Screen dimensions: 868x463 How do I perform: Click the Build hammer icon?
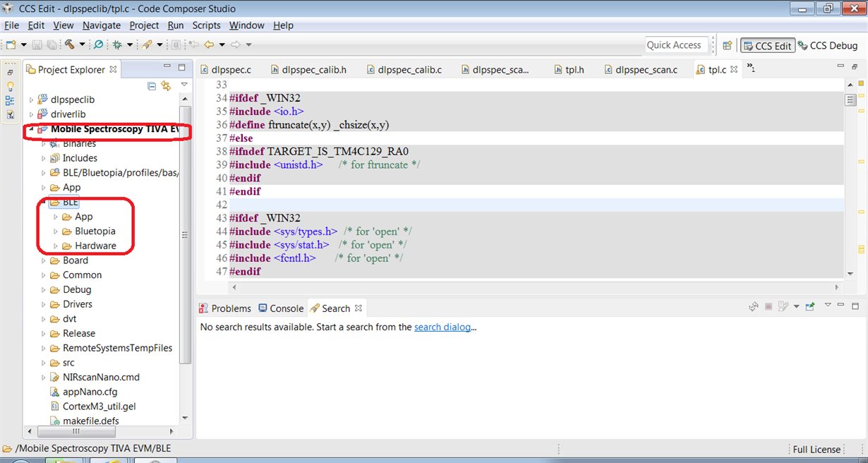pyautogui.click(x=70, y=44)
